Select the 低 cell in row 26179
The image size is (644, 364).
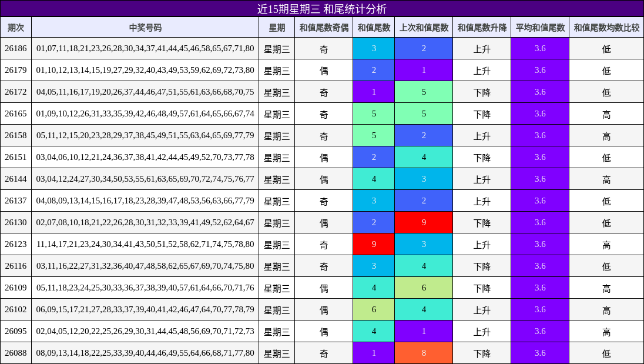(x=606, y=70)
